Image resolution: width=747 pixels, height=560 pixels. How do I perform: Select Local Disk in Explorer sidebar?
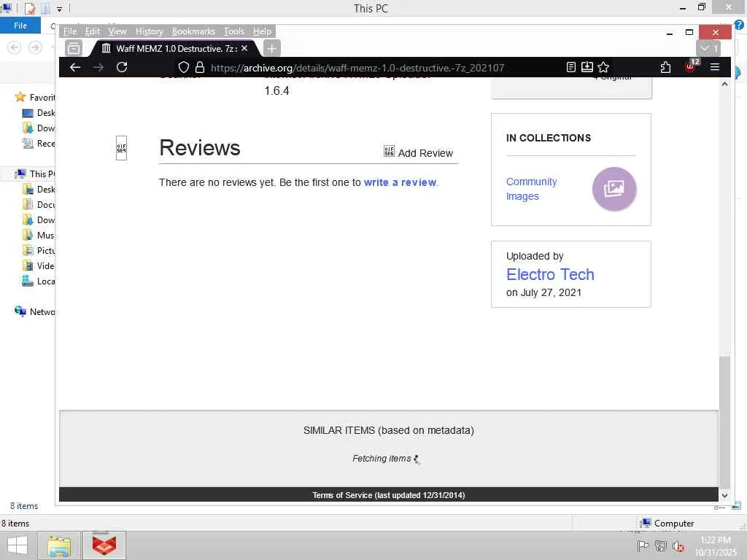tap(38, 281)
